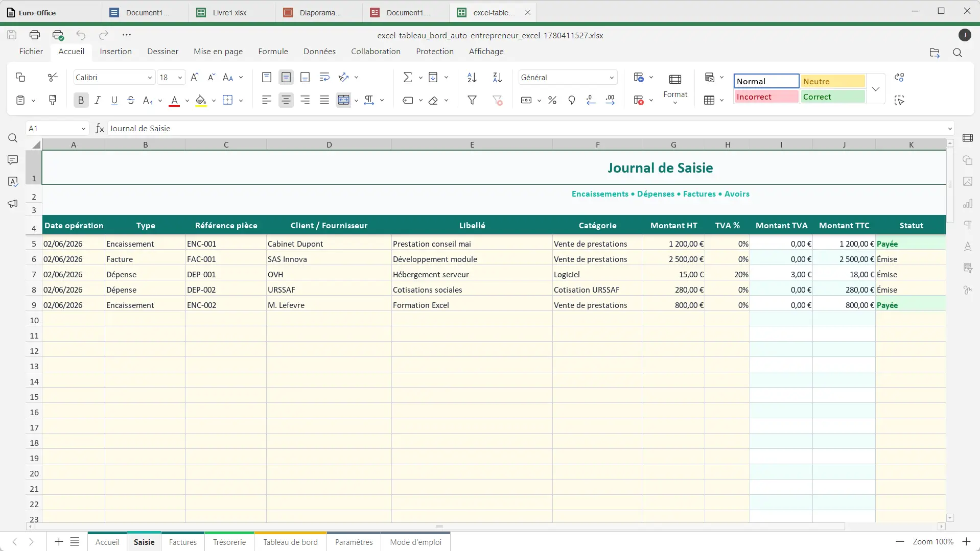Click the Filter funnel icon
Image resolution: width=980 pixels, height=551 pixels.
pos(473,100)
